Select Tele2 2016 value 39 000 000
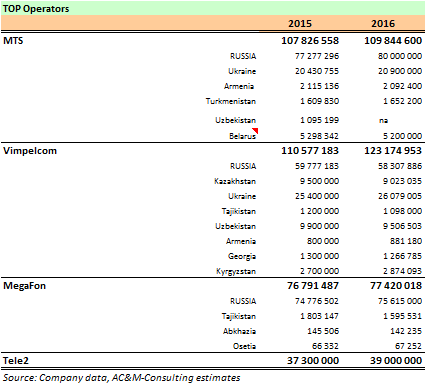425x385 pixels. click(x=396, y=361)
